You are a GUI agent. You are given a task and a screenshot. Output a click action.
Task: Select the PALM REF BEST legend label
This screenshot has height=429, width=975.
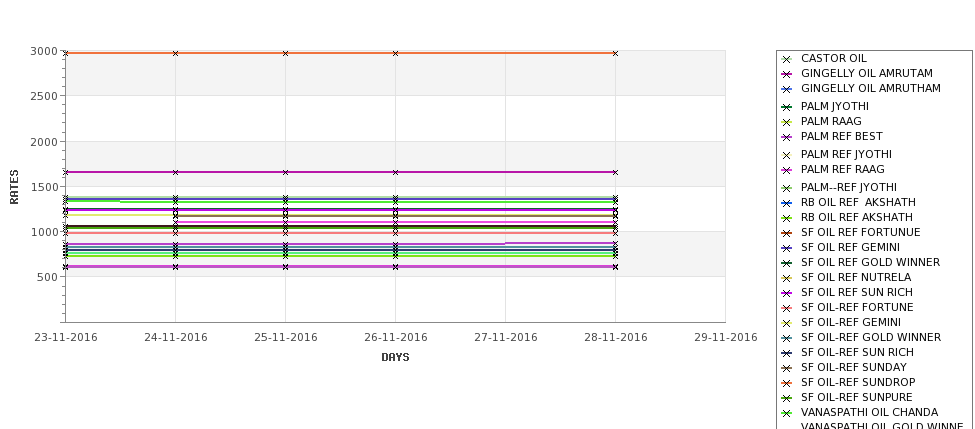pos(841,136)
